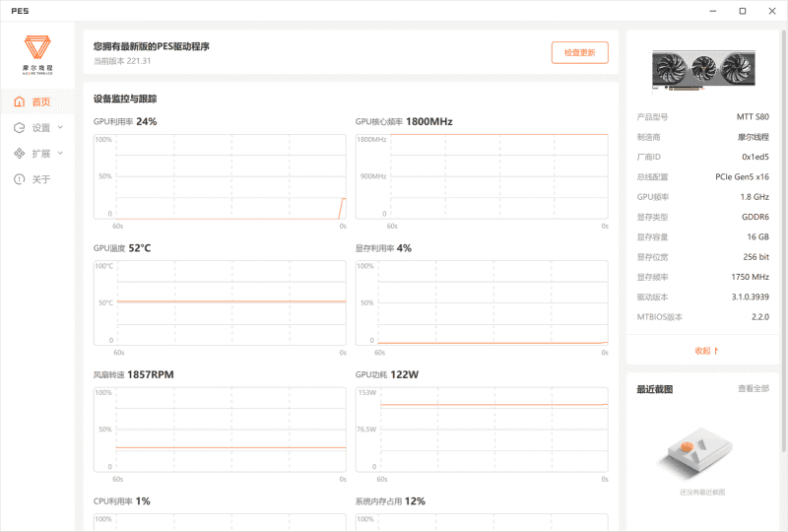Viewport: 788px width, 532px height.
Task: Click the GPU利用率 24% value
Action: 146,122
